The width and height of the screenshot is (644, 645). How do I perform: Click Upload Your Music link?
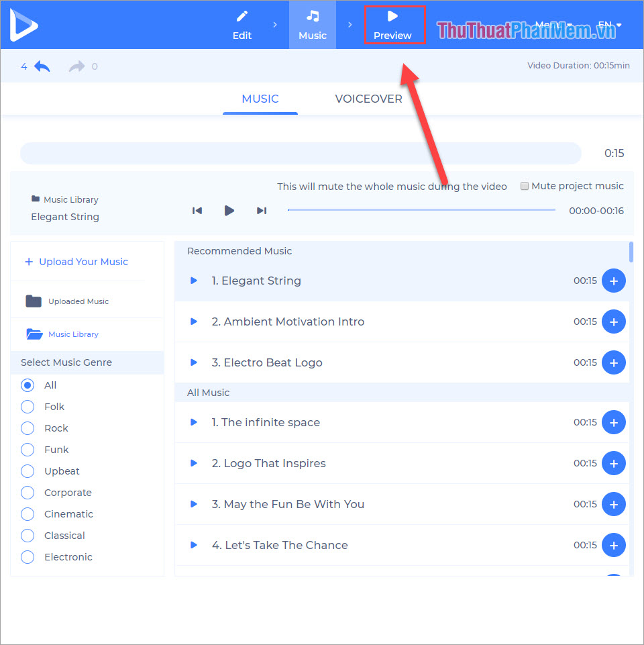click(76, 262)
